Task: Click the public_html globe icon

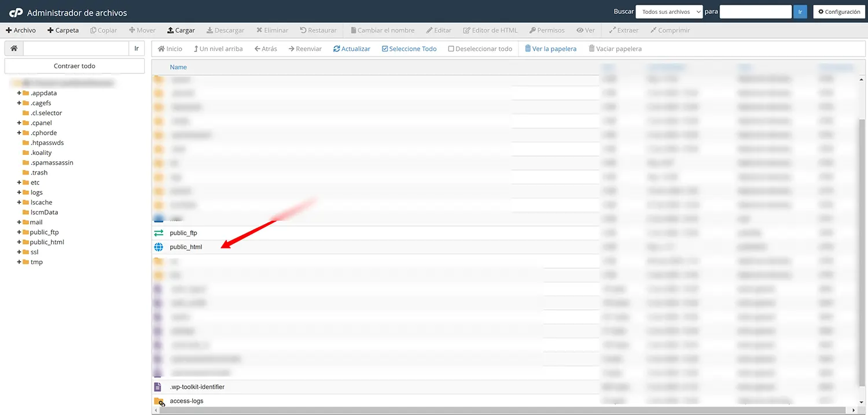Action: point(159,247)
